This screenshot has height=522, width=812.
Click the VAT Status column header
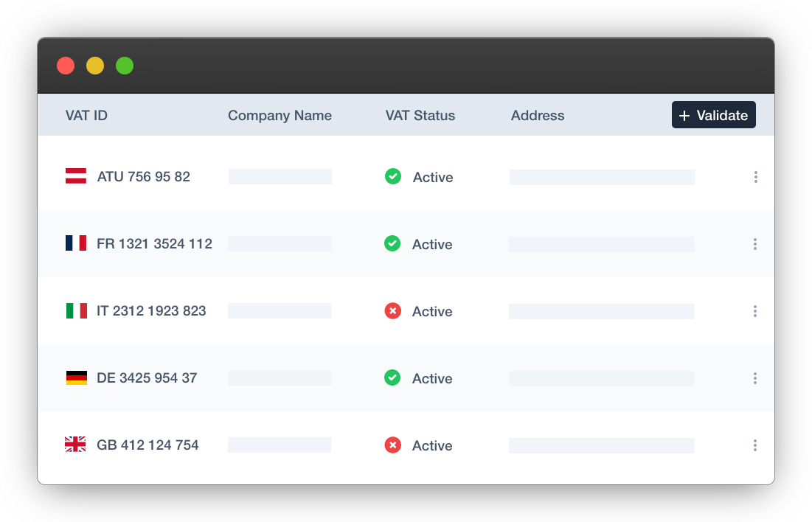pyautogui.click(x=420, y=115)
